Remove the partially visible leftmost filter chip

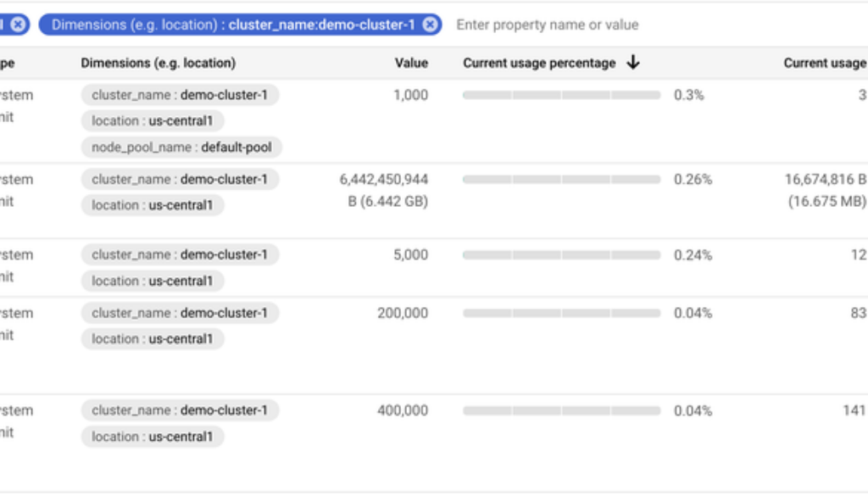click(19, 25)
